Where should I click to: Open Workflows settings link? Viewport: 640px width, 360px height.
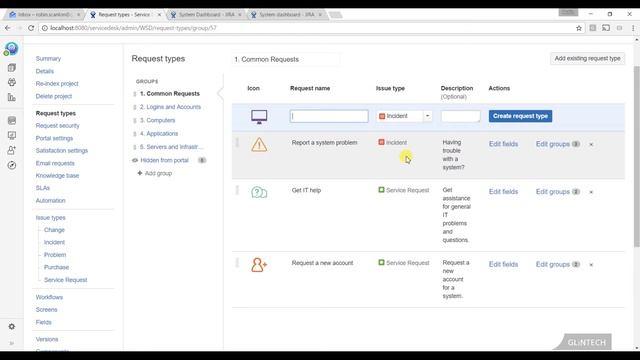coord(49,298)
